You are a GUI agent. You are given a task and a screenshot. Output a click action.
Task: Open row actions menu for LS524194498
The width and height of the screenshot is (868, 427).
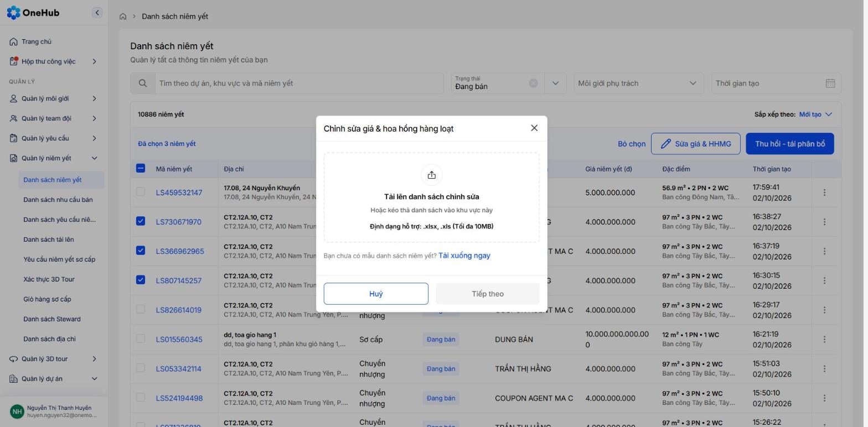(x=824, y=398)
